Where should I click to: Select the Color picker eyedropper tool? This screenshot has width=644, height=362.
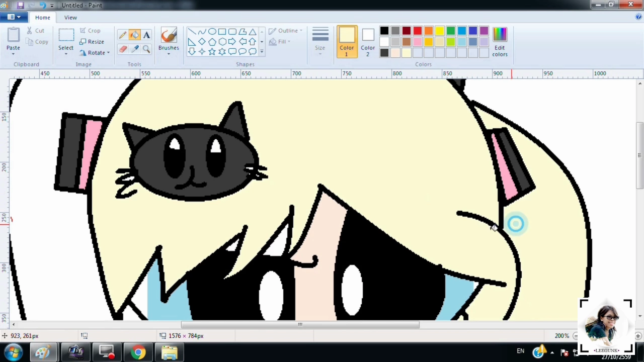click(134, 49)
